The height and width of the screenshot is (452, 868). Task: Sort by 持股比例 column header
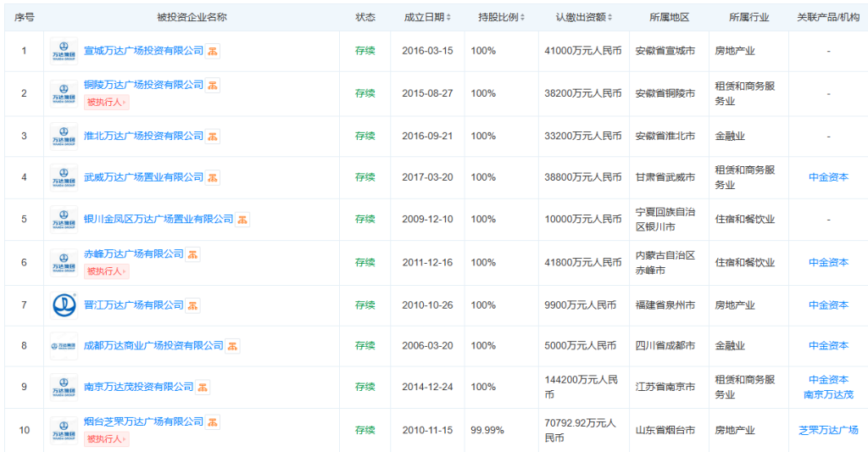(501, 17)
